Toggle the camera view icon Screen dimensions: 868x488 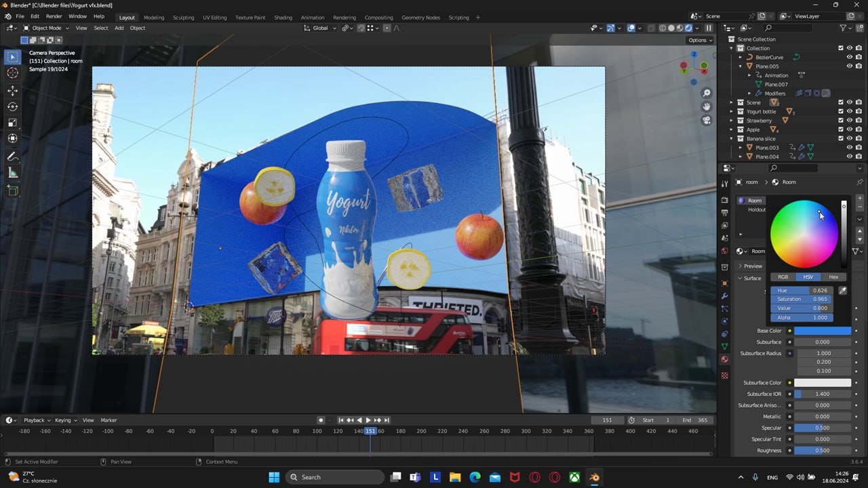(x=707, y=121)
